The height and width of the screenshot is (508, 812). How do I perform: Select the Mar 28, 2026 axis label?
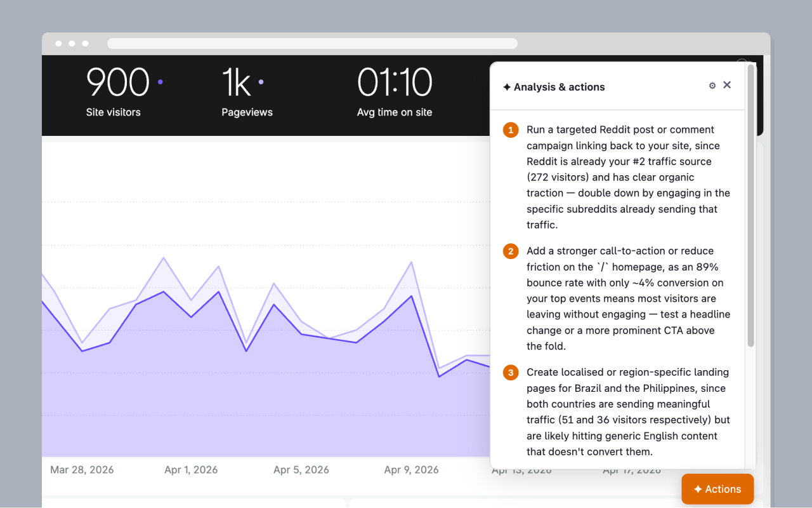point(81,470)
